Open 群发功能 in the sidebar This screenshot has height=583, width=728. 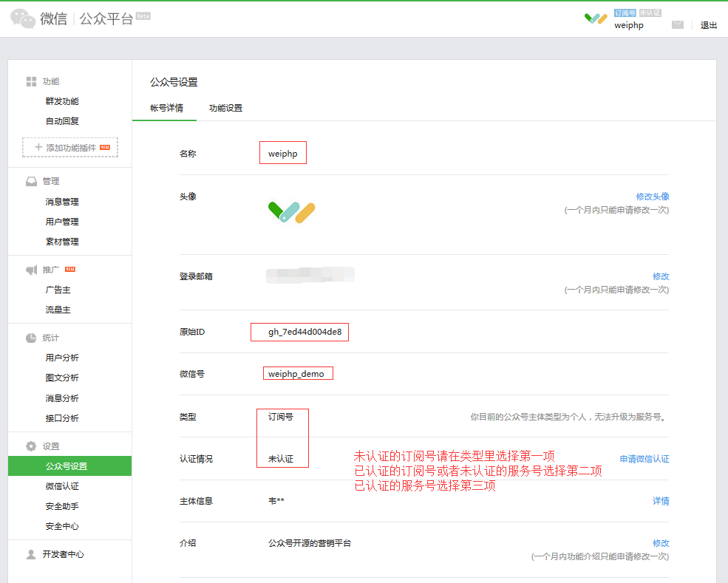click(62, 101)
